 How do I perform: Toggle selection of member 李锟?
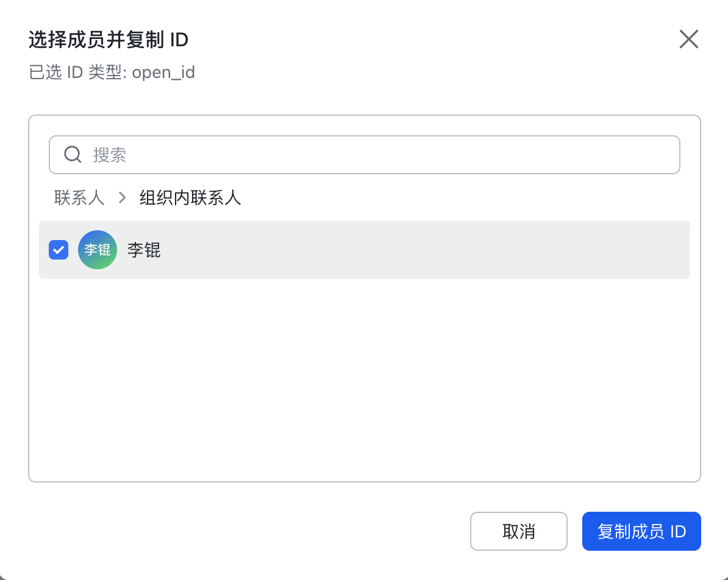(x=59, y=250)
